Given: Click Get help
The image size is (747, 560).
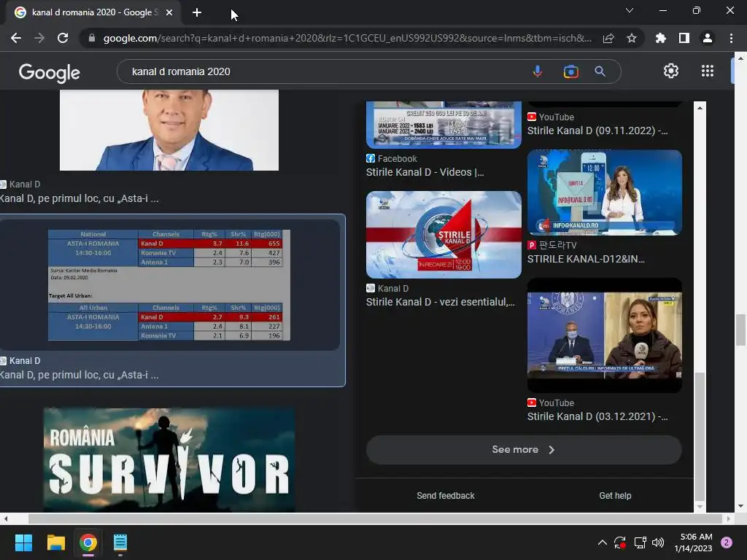Looking at the screenshot, I should (615, 496).
